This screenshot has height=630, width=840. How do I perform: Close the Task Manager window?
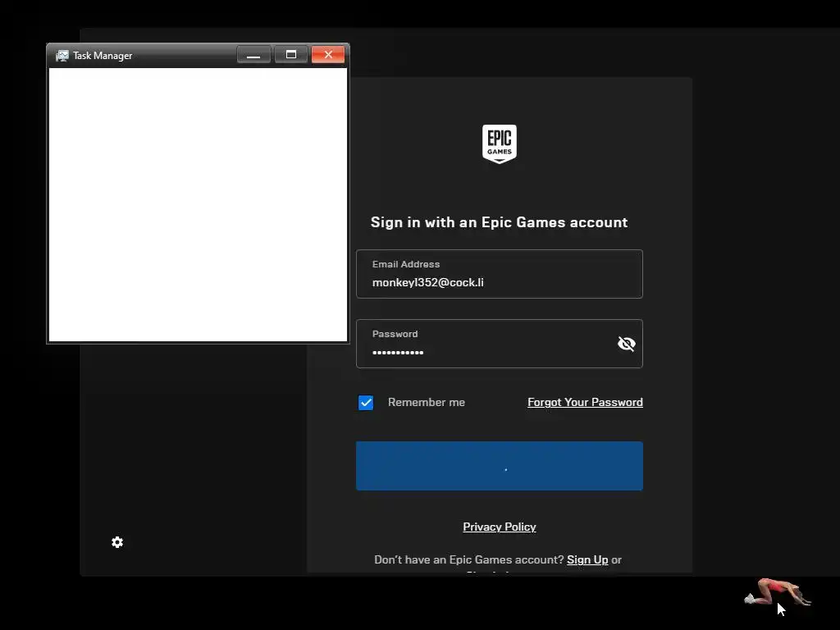tap(328, 55)
